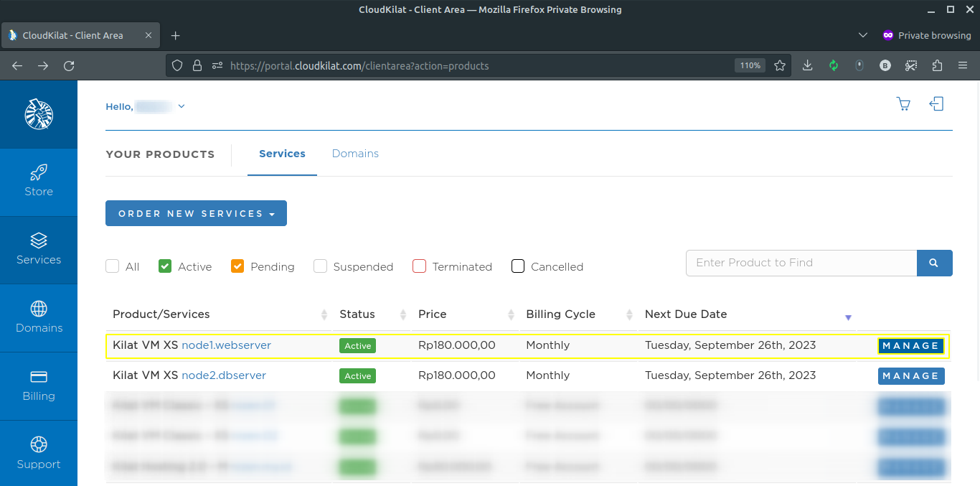The height and width of the screenshot is (486, 980).
Task: Expand the Hello user account dropdown
Action: coord(182,106)
